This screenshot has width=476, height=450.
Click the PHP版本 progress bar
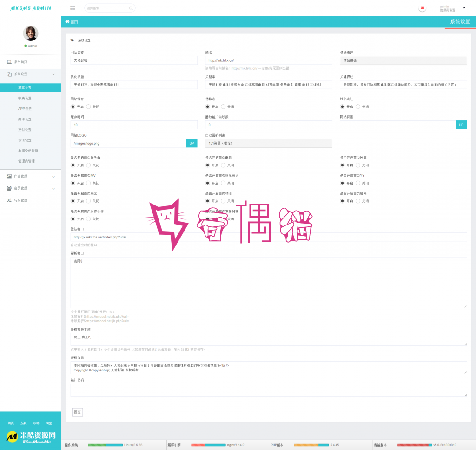click(x=311, y=445)
